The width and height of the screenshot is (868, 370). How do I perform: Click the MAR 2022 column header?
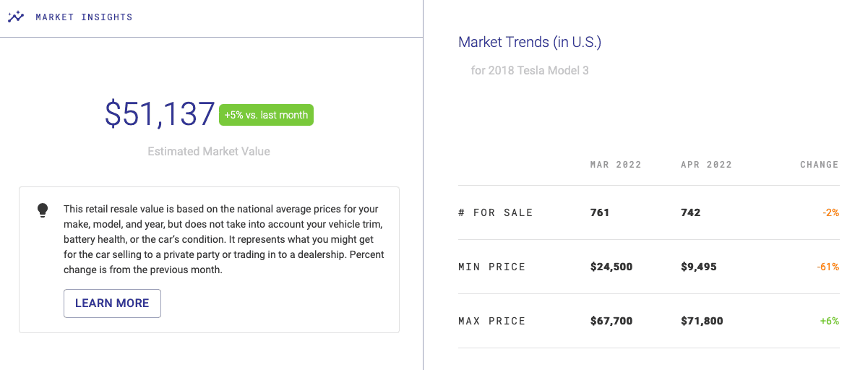click(x=616, y=165)
